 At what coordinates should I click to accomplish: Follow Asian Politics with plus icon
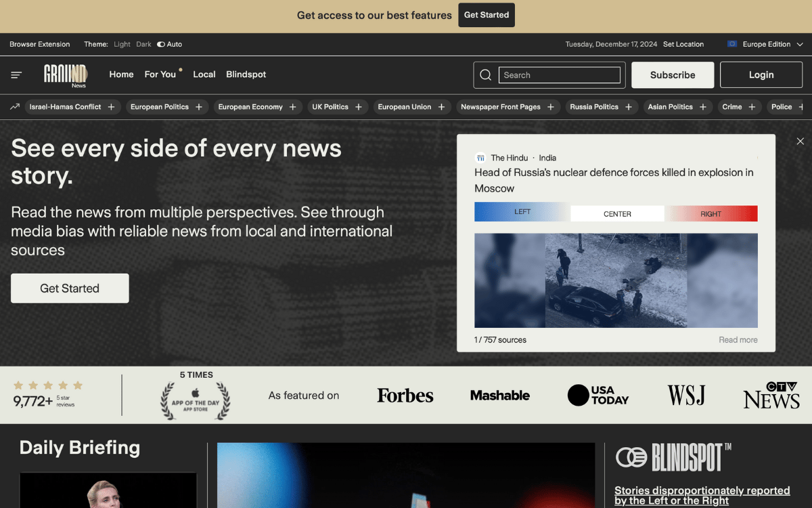[x=703, y=107]
